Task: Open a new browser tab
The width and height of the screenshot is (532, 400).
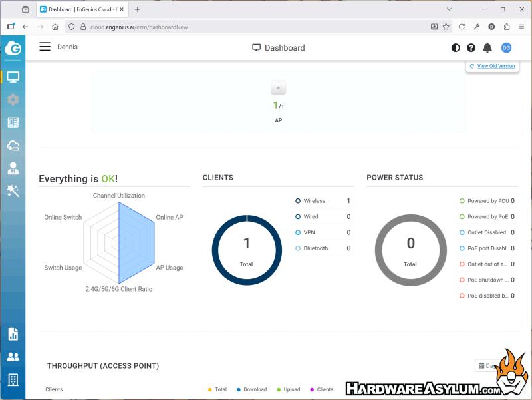Action: 138,9
